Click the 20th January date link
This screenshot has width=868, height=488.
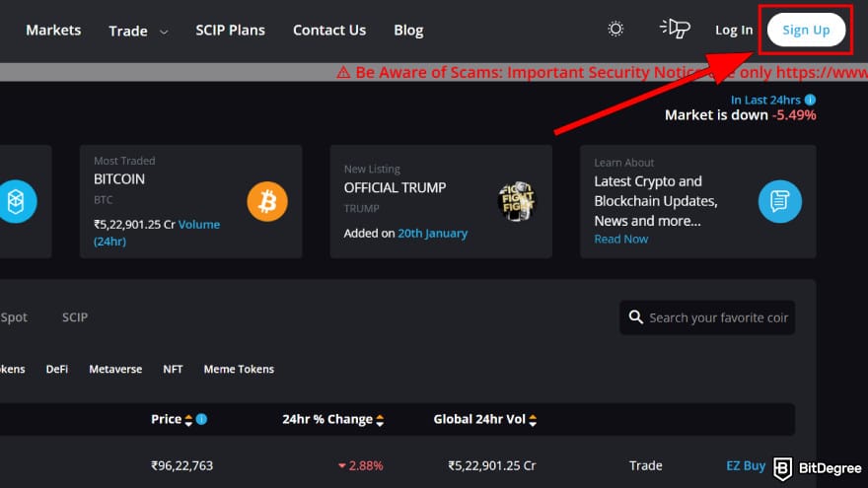(433, 234)
